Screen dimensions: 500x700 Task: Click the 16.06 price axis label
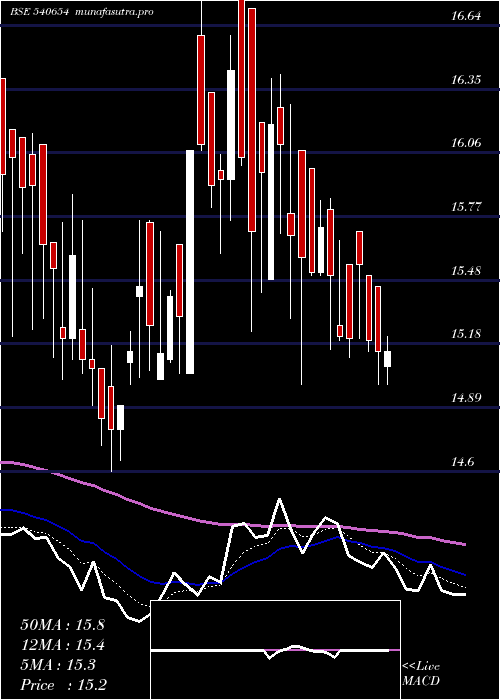click(x=466, y=143)
